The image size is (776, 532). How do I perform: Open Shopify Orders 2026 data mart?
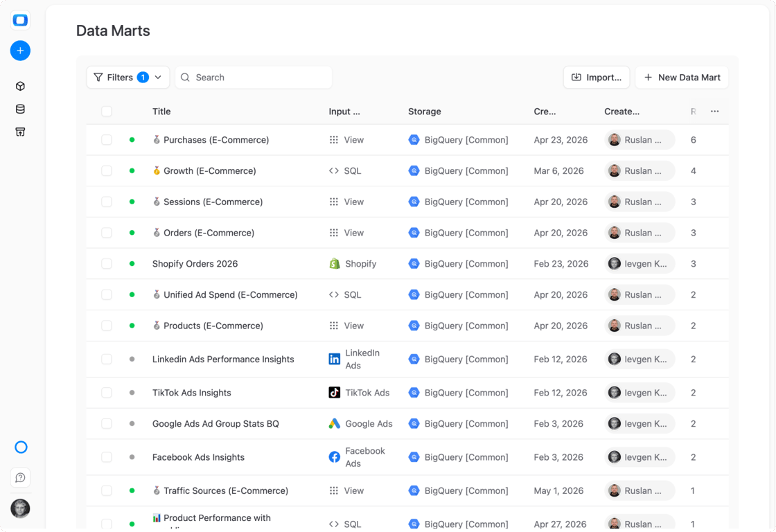pyautogui.click(x=195, y=264)
